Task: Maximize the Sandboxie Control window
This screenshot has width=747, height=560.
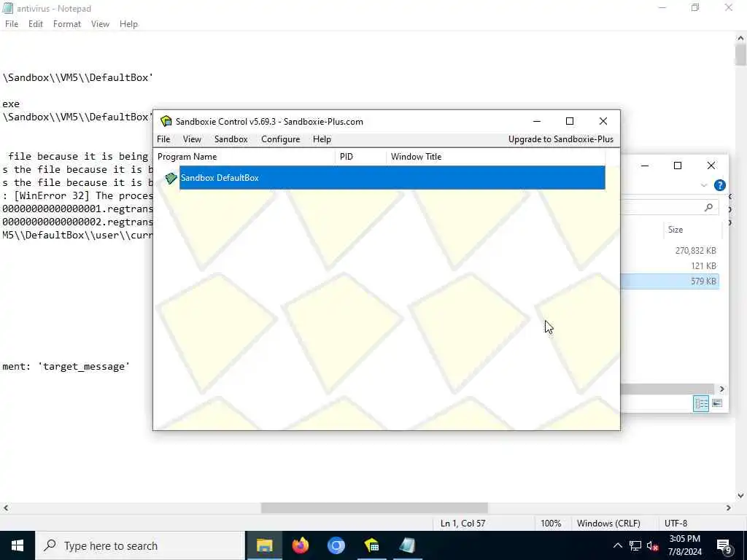Action: coord(569,121)
